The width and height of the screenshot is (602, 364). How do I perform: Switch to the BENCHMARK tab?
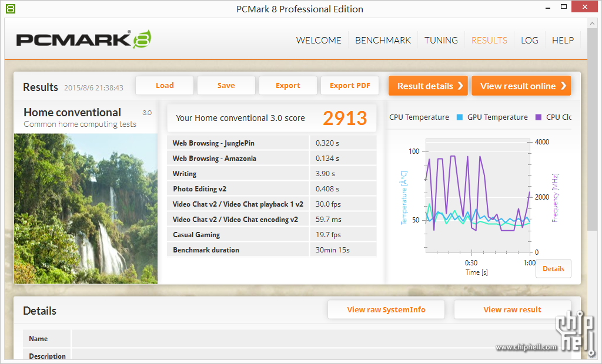[x=383, y=41]
